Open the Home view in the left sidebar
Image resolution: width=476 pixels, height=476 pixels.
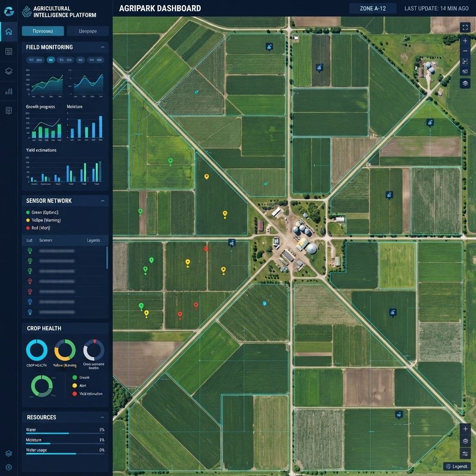[x=9, y=32]
